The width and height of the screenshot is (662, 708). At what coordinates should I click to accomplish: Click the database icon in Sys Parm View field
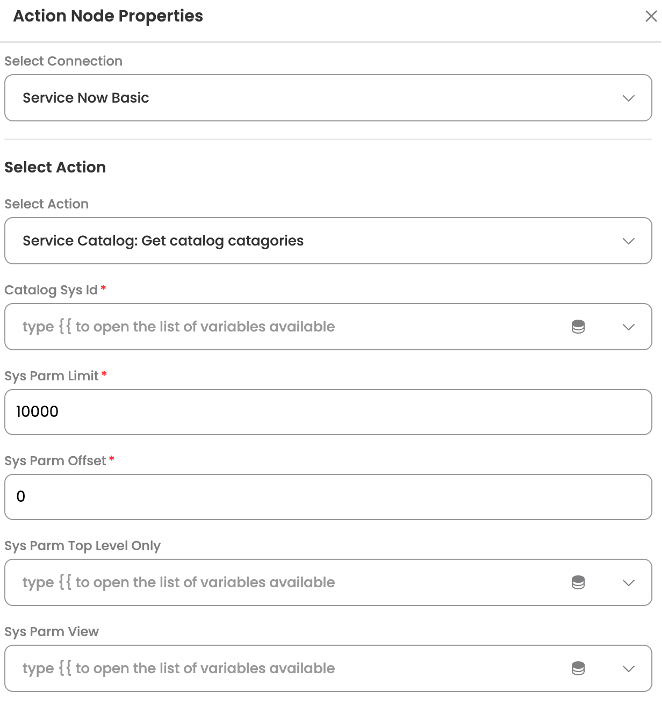click(578, 669)
